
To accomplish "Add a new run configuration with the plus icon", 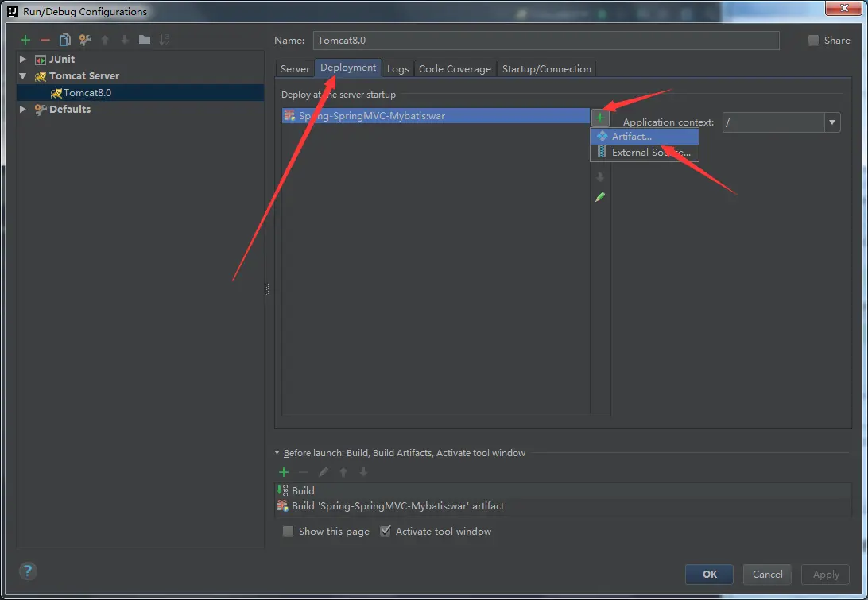I will (25, 40).
